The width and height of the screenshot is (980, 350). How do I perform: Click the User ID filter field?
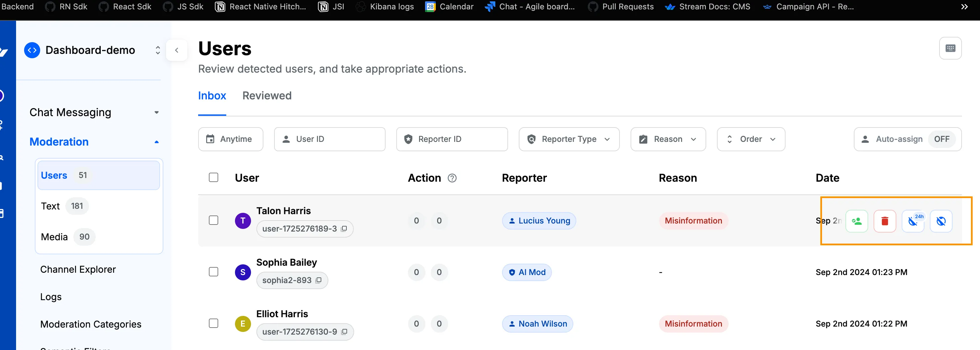(x=329, y=139)
